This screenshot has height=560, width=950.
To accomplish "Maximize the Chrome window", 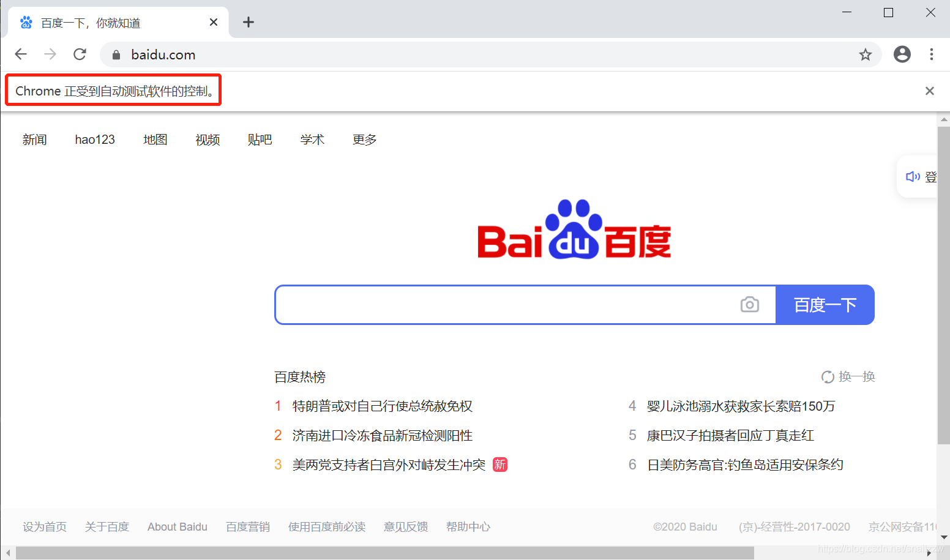I will [x=889, y=12].
